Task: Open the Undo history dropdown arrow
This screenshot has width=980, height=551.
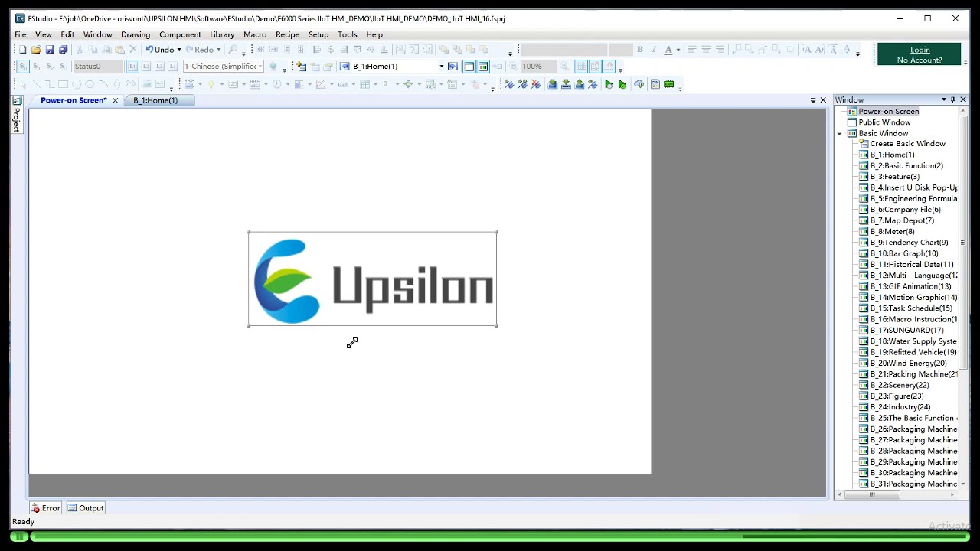Action: point(178,50)
